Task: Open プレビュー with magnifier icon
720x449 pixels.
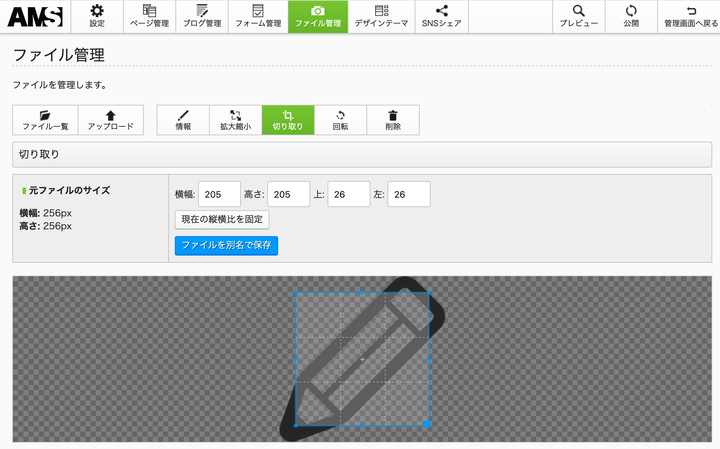Action: (578, 16)
